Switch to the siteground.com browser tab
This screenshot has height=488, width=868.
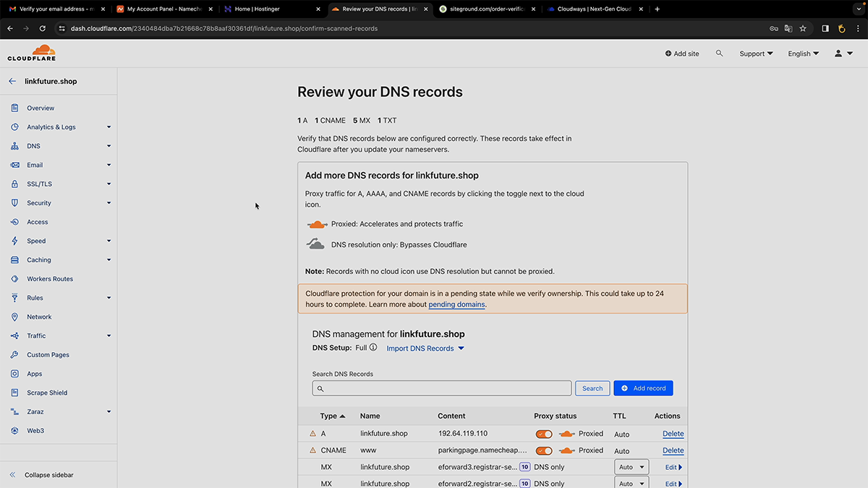pos(486,9)
